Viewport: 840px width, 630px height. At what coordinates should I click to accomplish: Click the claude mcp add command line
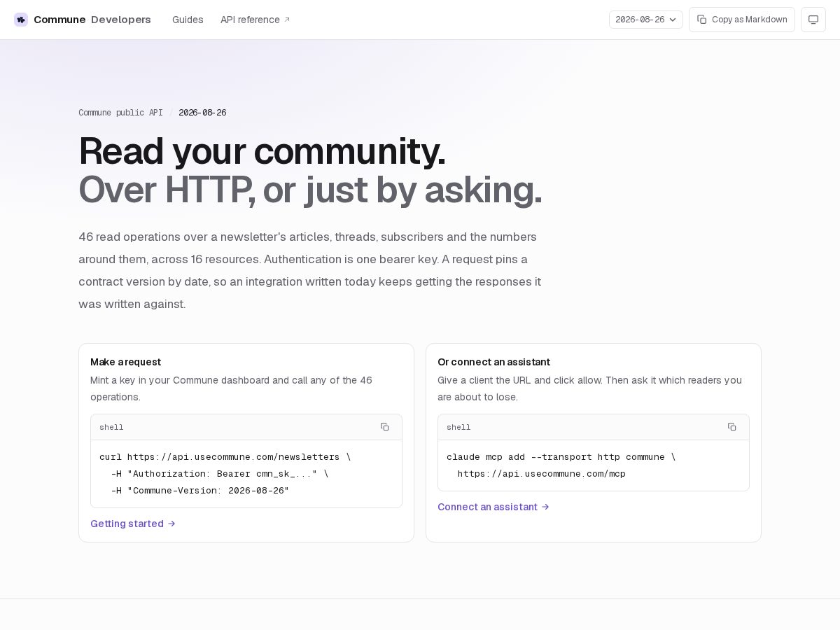pos(561,457)
